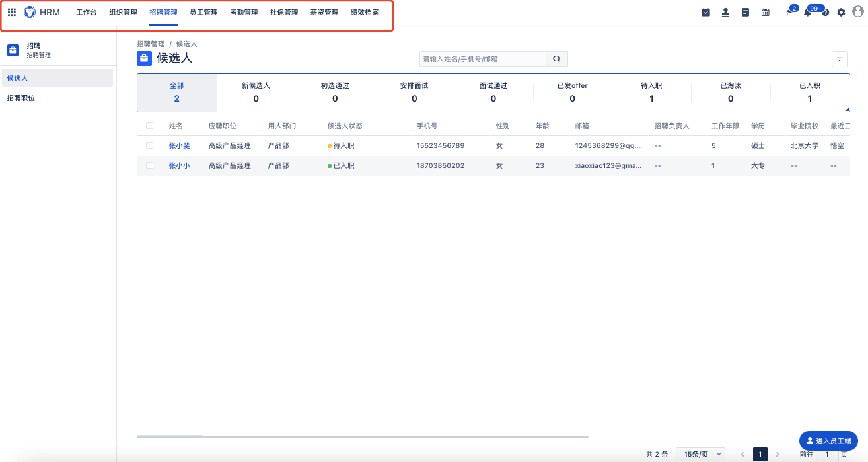Open the document note icon in header
868x462 pixels.
coord(745,12)
